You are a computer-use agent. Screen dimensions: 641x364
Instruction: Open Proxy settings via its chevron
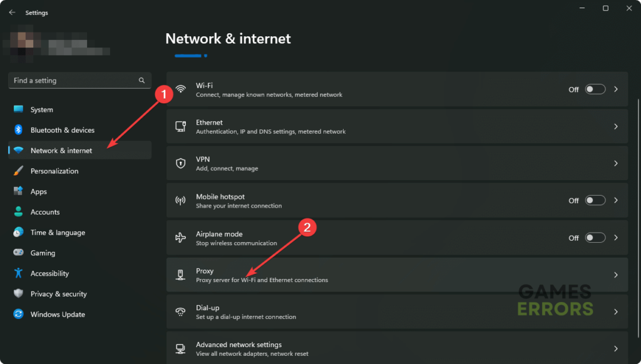(x=616, y=275)
